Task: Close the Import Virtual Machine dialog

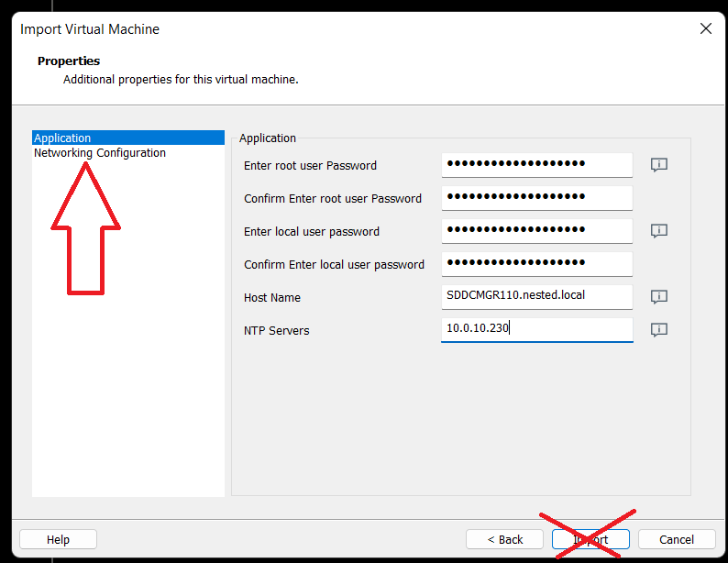Action: pyautogui.click(x=705, y=28)
